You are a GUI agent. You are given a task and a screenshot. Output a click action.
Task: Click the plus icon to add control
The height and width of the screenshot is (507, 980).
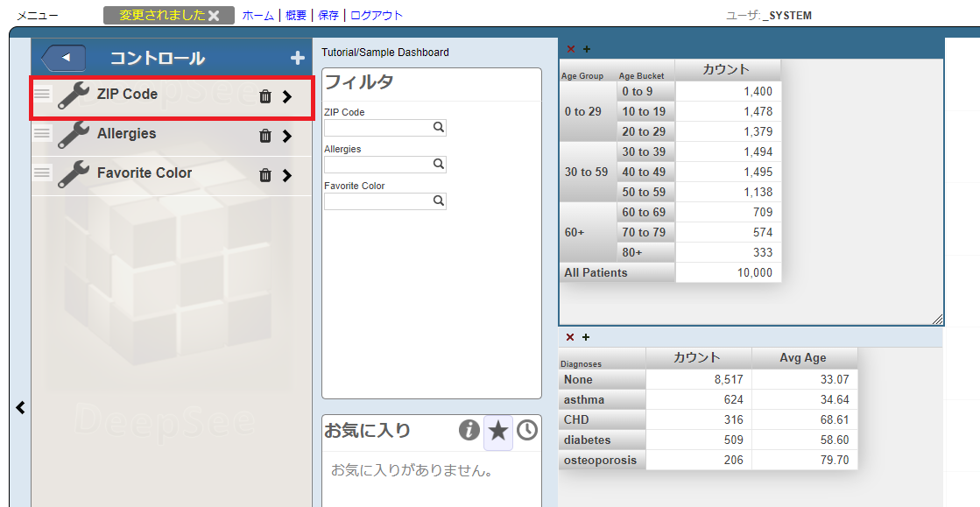tap(298, 59)
